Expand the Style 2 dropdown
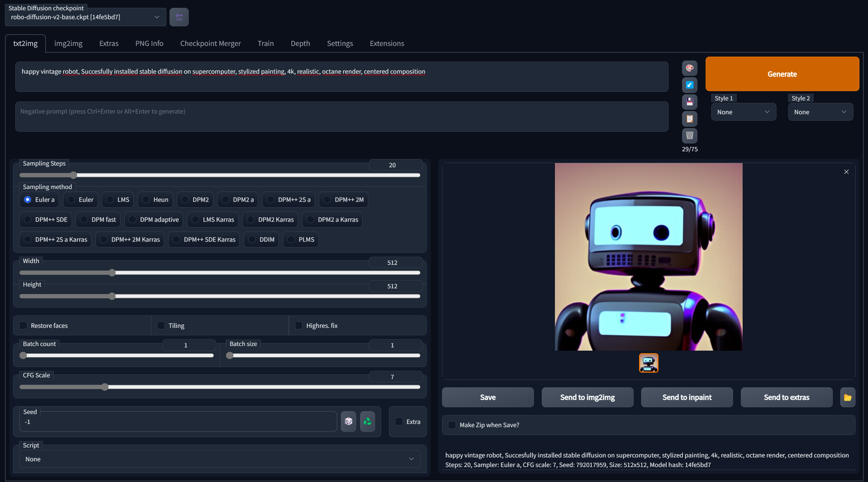Screen dimensions: 868x482 821,111
